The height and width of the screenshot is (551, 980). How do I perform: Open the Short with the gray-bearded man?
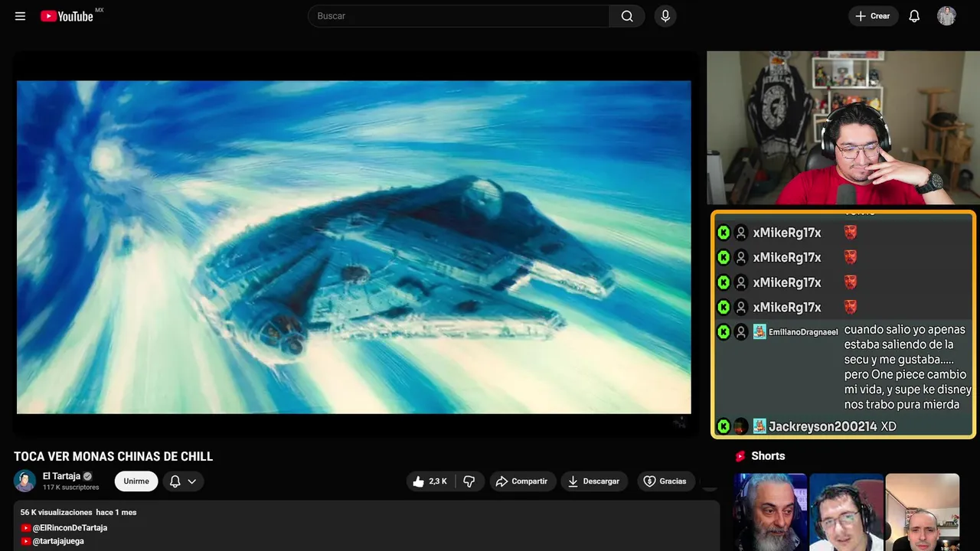[770, 512]
